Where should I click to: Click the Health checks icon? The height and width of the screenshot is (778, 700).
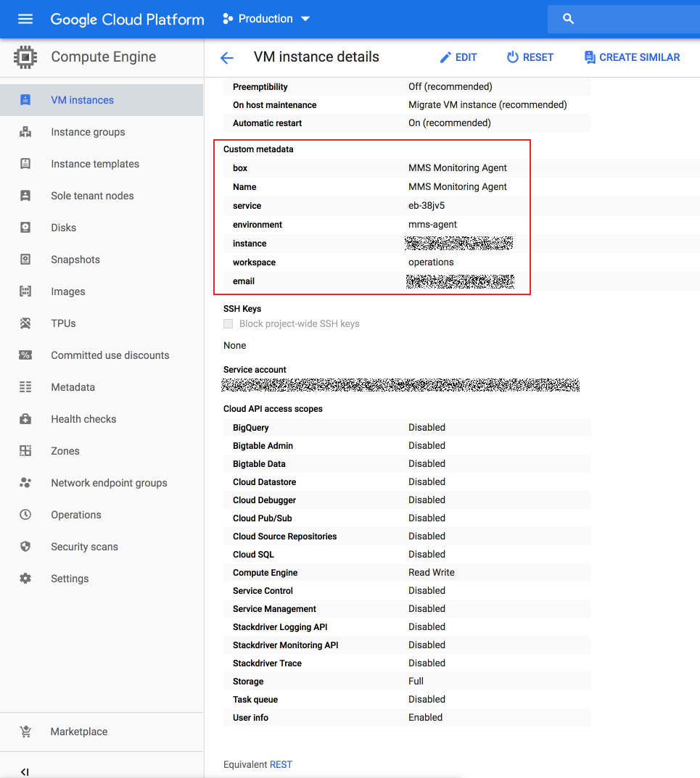coord(25,419)
